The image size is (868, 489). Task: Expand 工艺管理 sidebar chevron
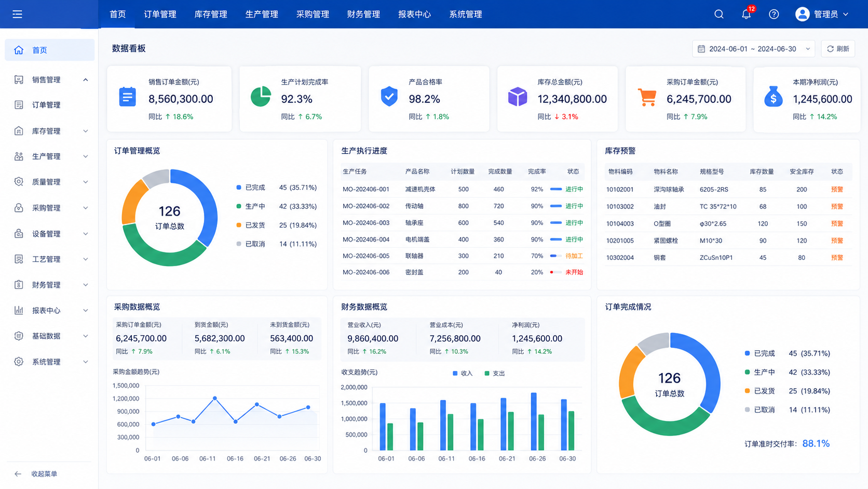tap(86, 259)
